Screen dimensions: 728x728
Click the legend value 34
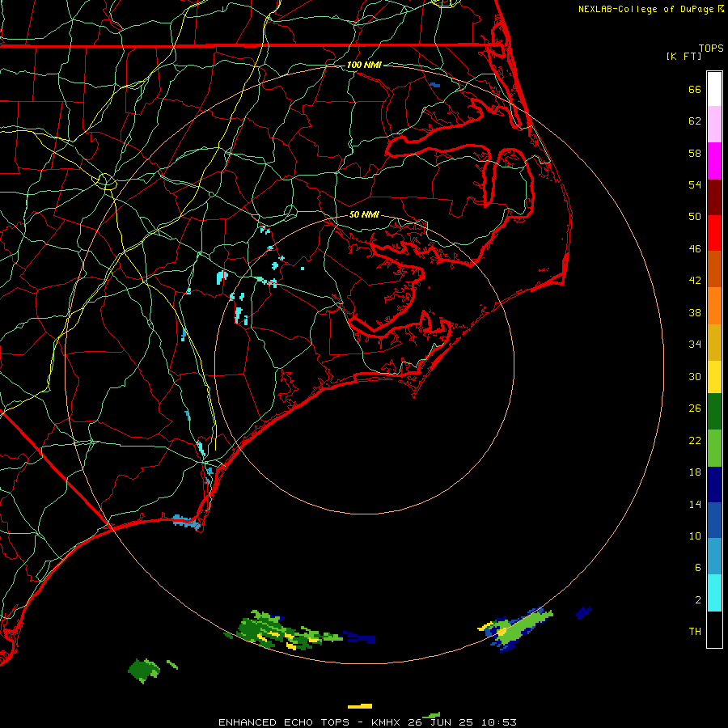click(695, 344)
